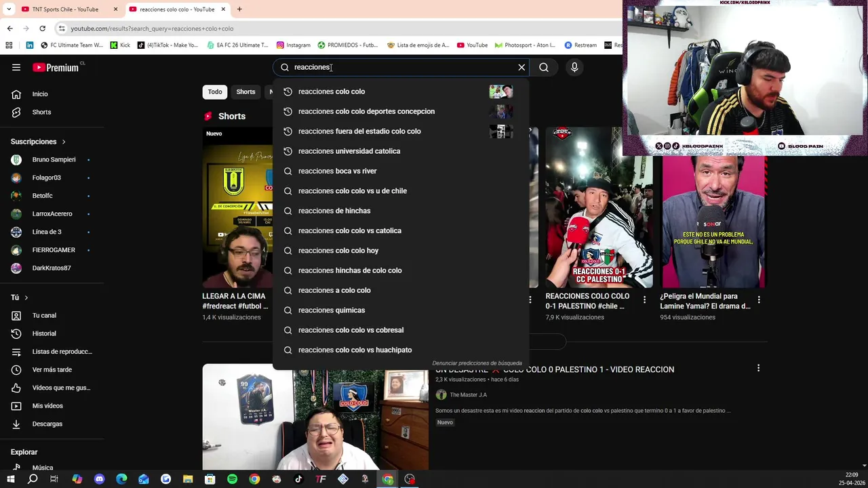
Task: Open the Chrome apps grid shortcut
Action: (x=9, y=45)
